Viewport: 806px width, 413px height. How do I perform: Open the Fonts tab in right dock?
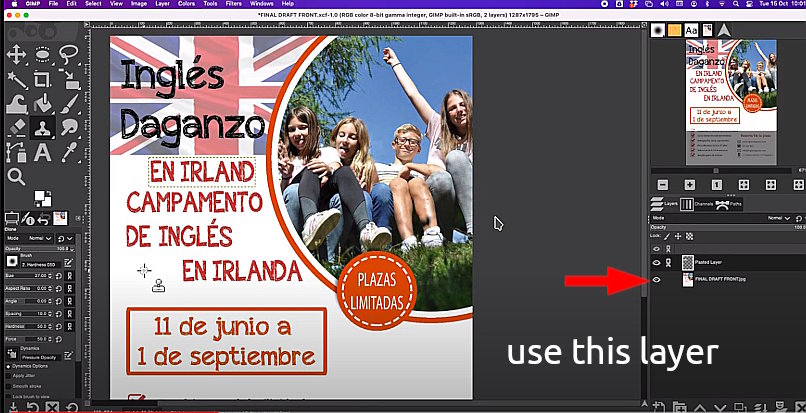[691, 30]
